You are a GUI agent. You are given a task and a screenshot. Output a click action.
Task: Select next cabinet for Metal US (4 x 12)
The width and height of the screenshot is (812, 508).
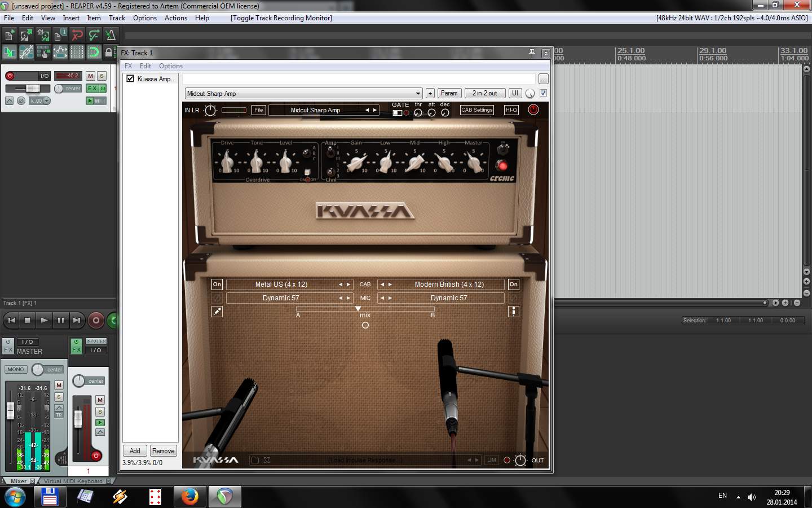(348, 284)
